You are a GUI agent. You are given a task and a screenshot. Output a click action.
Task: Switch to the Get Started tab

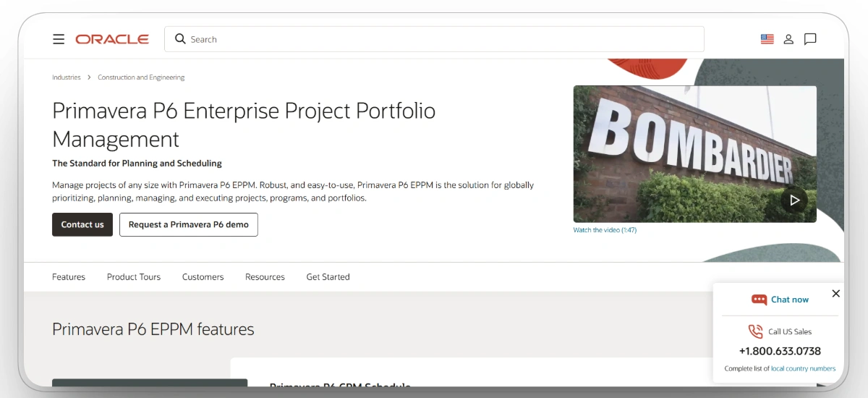(328, 277)
